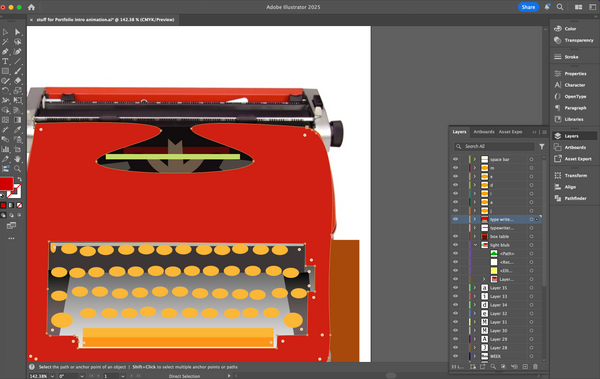Expand the Layer 29 layer
The height and width of the screenshot is (379, 600).
point(475,339)
